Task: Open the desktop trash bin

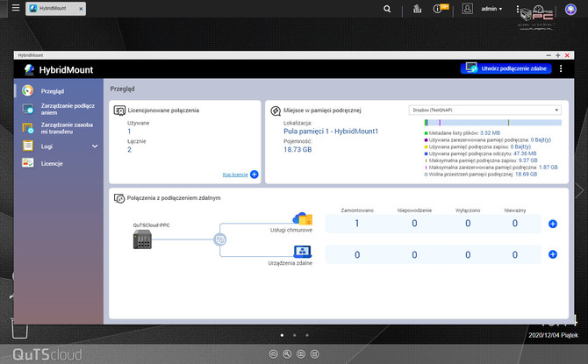Action: (x=19, y=329)
